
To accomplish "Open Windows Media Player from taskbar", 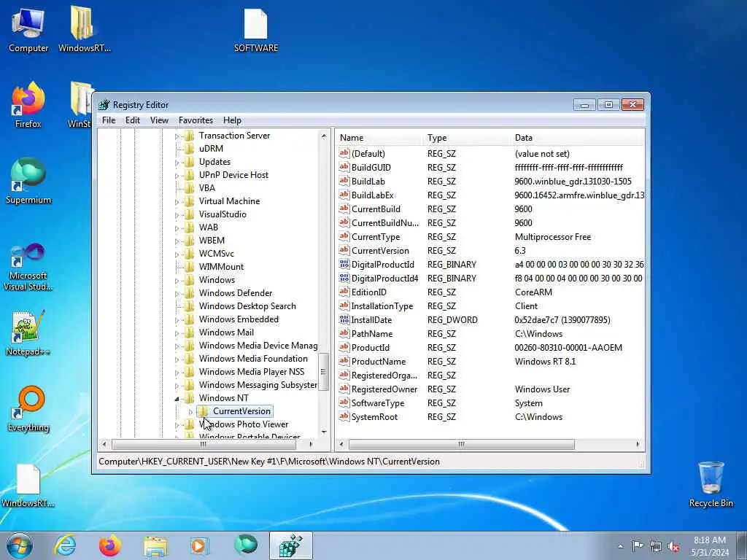I will pos(200,545).
